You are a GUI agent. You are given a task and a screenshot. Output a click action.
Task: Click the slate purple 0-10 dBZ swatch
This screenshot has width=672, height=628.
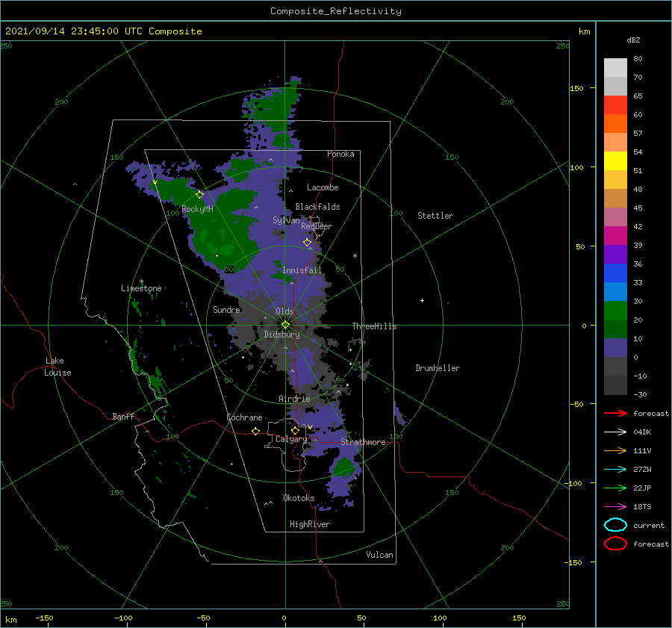coord(615,348)
